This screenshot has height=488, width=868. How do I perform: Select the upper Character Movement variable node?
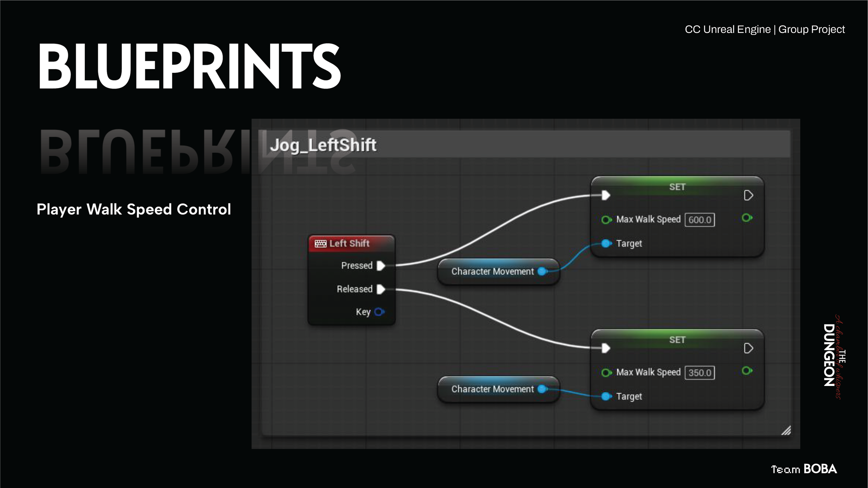tap(499, 271)
